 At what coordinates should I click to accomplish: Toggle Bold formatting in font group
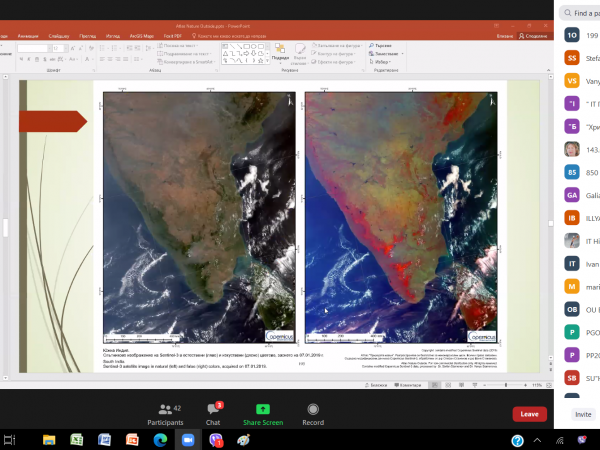point(21,59)
